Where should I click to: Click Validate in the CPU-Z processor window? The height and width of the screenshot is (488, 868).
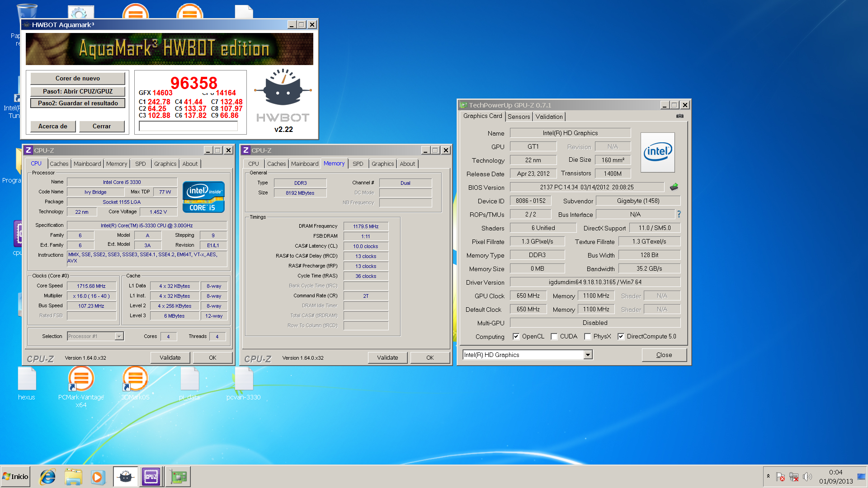point(170,357)
